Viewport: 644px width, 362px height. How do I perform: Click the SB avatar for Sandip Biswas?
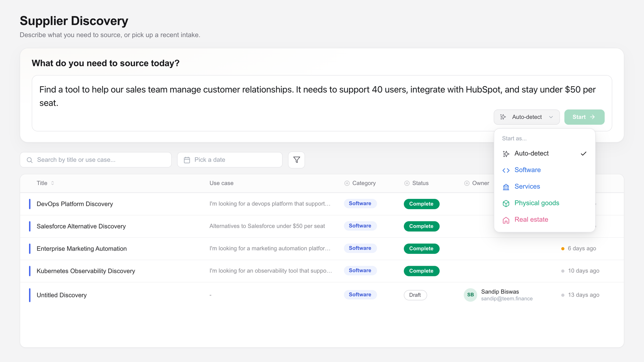[470, 295]
